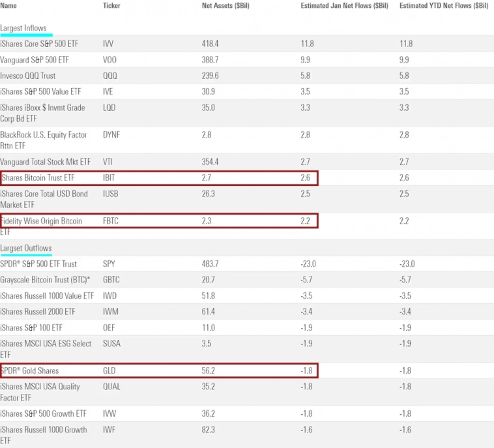Click the 11.0 net assets value
This screenshot has height=448, width=494.
point(209,328)
